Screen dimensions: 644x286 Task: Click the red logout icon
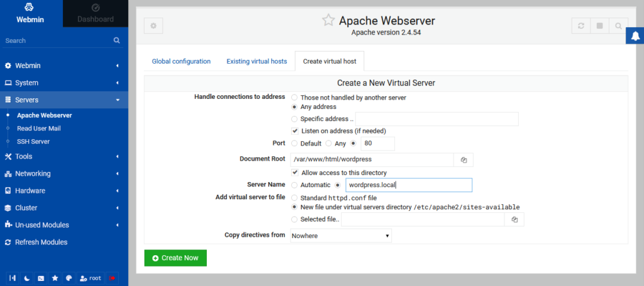tap(112, 278)
